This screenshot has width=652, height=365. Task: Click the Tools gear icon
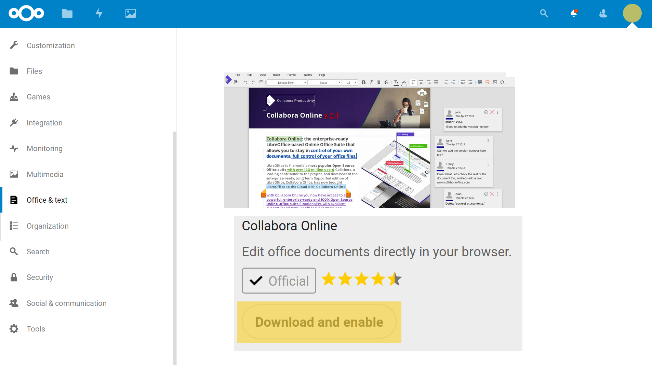[x=14, y=329]
